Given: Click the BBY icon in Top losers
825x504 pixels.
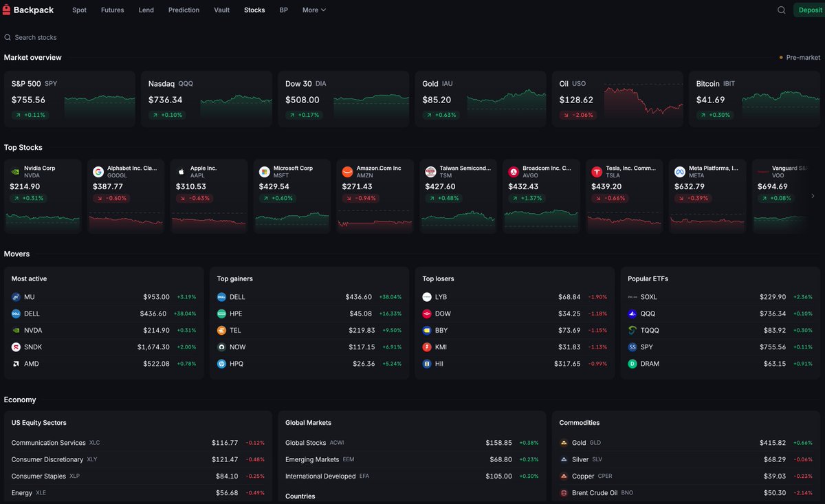Looking at the screenshot, I should 427,330.
